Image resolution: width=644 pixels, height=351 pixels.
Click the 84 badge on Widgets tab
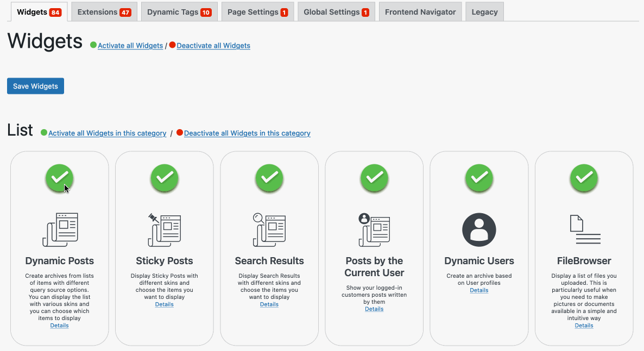(x=55, y=12)
